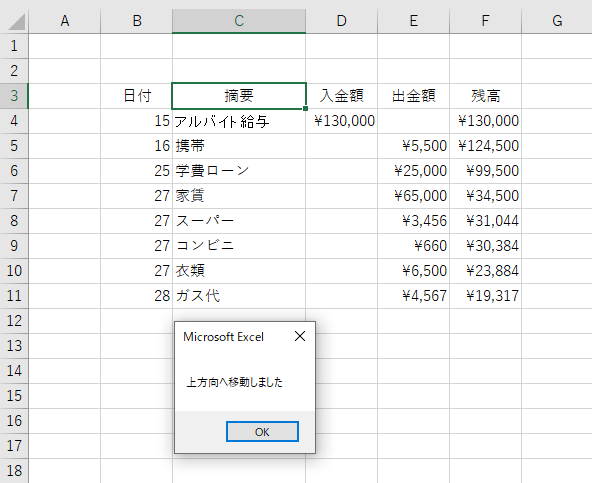Viewport: 592px width, 483px height.
Task: Click the cell with ¥65,000
Action: click(413, 196)
